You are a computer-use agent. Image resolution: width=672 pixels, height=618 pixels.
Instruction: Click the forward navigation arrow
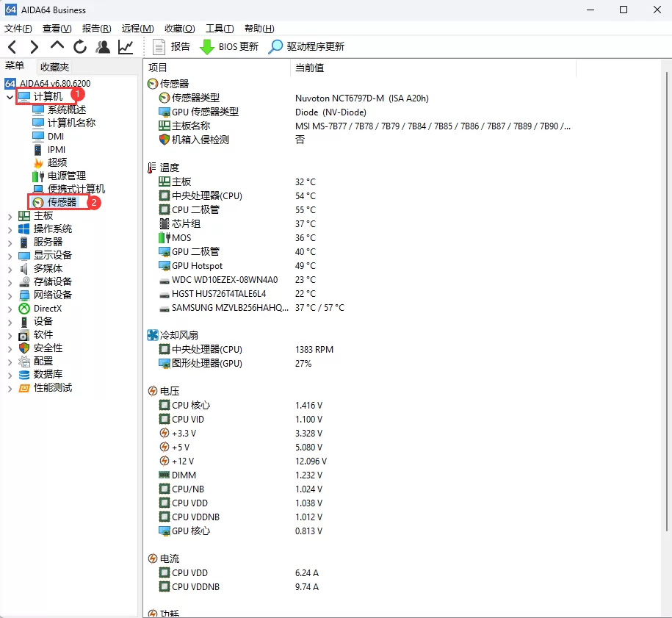click(34, 46)
